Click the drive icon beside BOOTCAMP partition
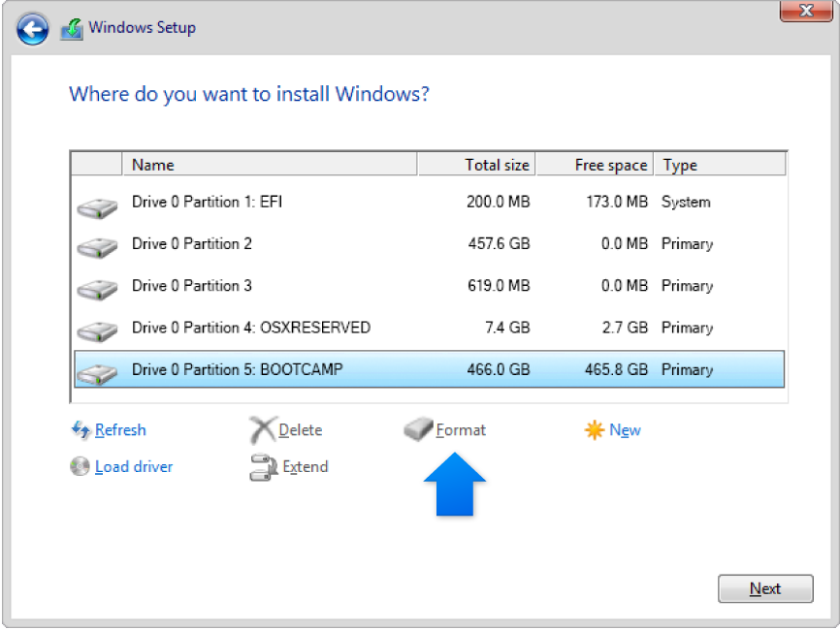This screenshot has width=840, height=630. pyautogui.click(x=96, y=369)
